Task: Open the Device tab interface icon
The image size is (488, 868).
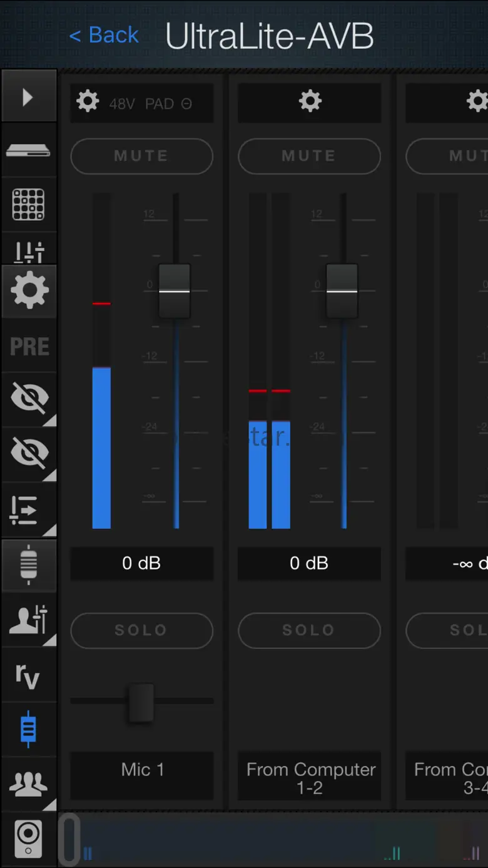Action: [x=29, y=150]
